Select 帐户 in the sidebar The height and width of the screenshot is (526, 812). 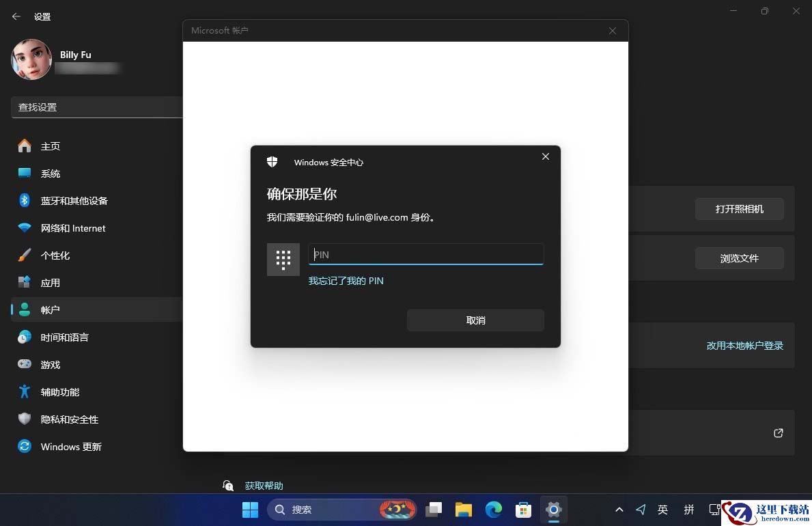[97, 310]
